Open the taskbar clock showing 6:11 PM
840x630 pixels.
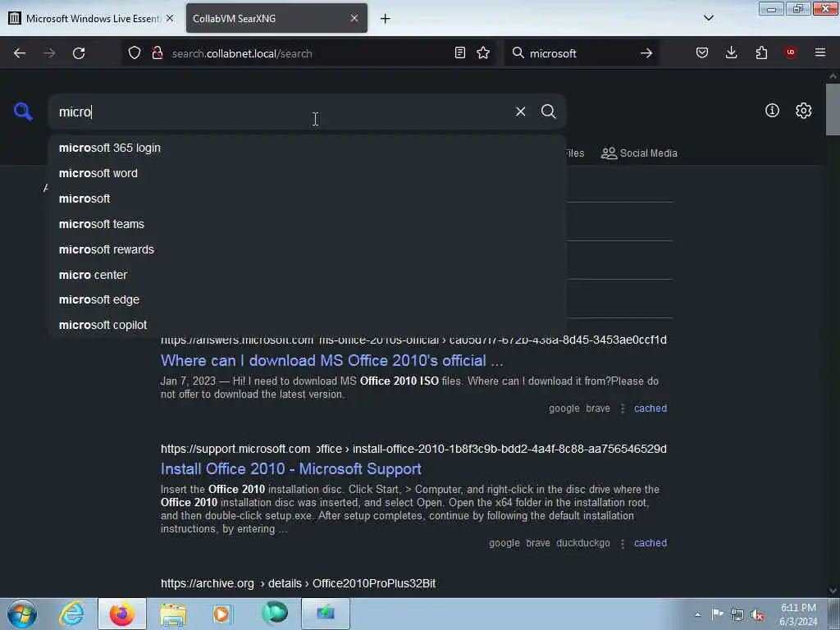(798, 614)
